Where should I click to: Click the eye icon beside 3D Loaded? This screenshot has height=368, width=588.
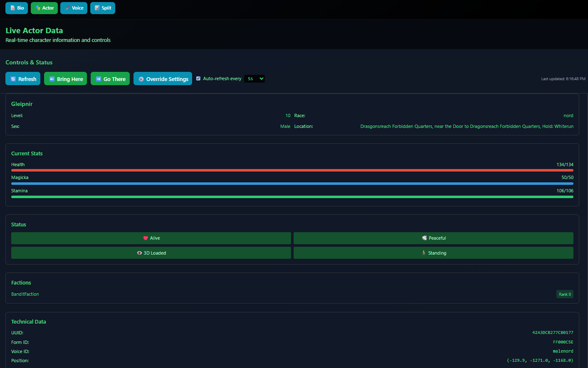tap(139, 253)
